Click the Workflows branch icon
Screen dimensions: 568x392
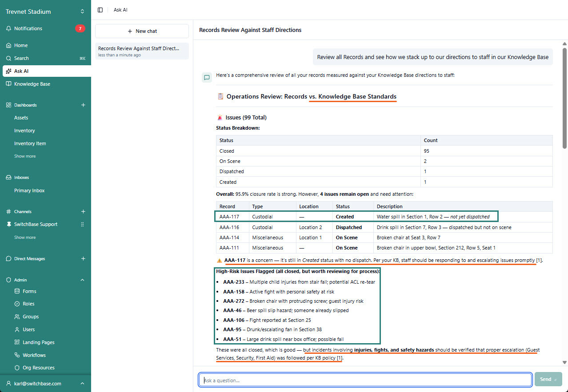click(x=17, y=355)
